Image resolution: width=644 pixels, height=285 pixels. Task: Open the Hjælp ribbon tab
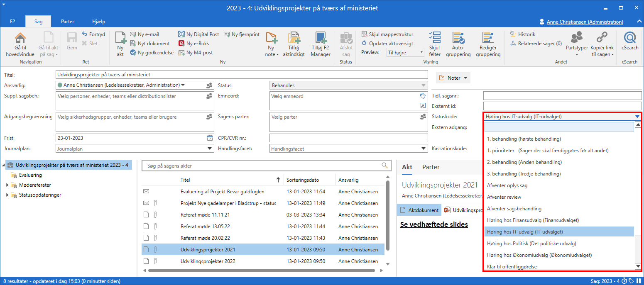(x=98, y=22)
